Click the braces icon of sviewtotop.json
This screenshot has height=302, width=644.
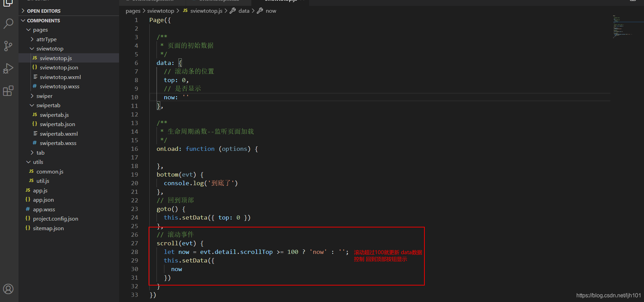click(x=35, y=67)
